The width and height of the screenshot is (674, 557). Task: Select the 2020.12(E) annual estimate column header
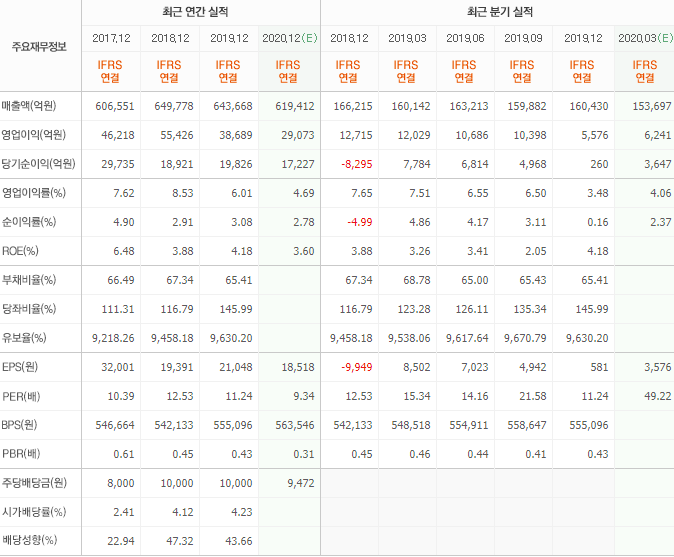click(x=290, y=38)
